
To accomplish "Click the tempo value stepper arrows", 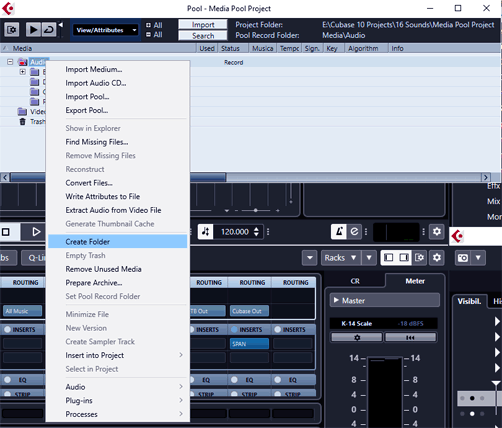I will (256, 232).
